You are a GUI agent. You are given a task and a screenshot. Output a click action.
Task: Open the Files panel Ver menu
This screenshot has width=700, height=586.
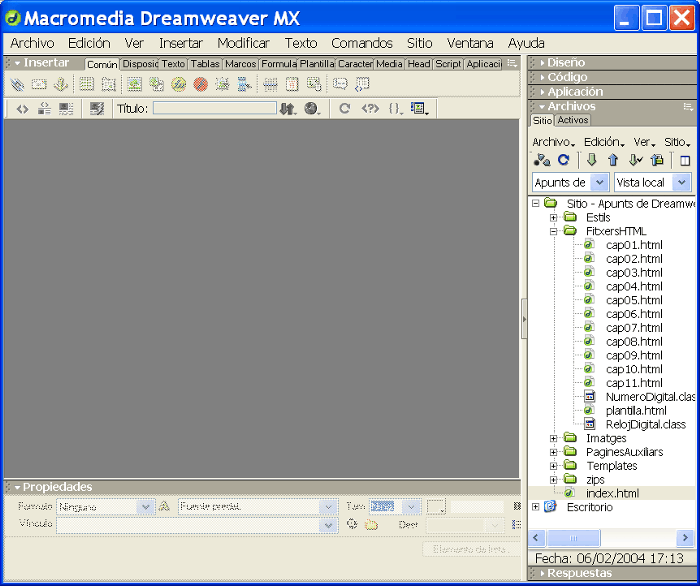point(644,142)
